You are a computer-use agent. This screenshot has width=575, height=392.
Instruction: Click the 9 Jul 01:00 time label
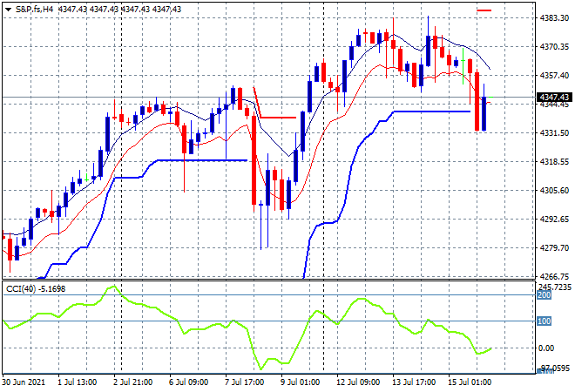click(x=300, y=382)
